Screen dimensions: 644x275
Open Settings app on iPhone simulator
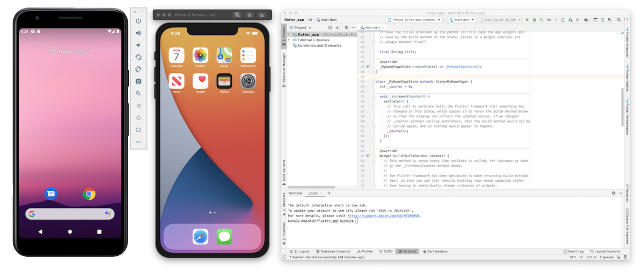pyautogui.click(x=248, y=81)
